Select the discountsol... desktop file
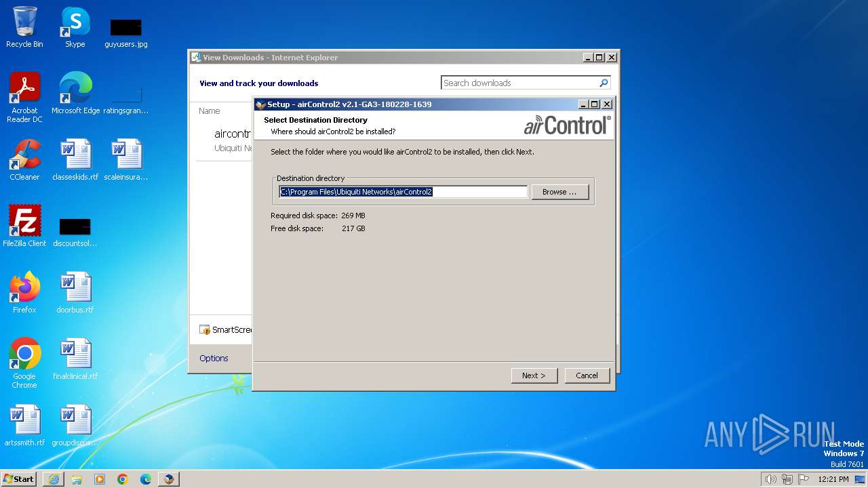Image resolution: width=868 pixels, height=488 pixels. pyautogui.click(x=75, y=232)
